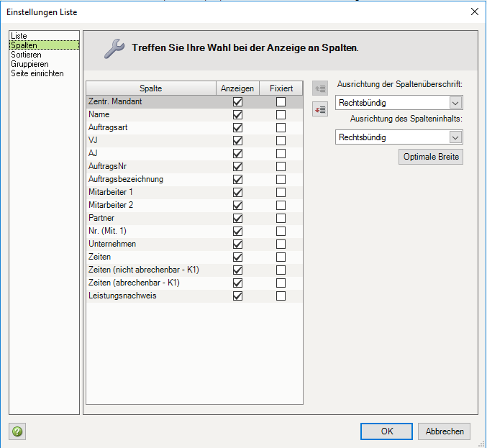
Task: Enable Fixiert for Zeiten (nicht abrechenbar - K1)
Action: [x=281, y=270]
